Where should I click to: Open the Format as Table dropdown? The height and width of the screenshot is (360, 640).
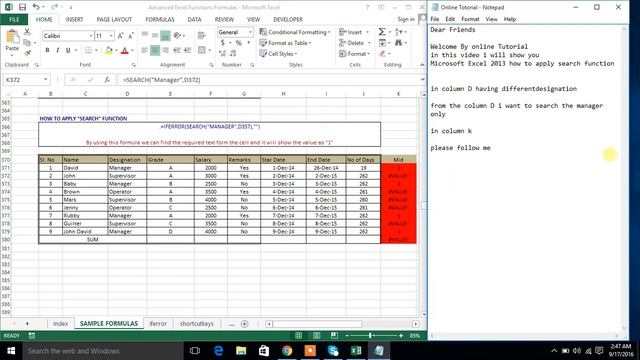tap(285, 43)
